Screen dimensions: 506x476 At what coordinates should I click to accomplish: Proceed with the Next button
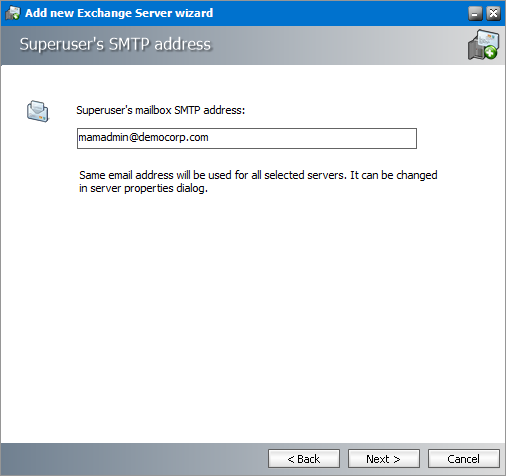pyautogui.click(x=384, y=459)
